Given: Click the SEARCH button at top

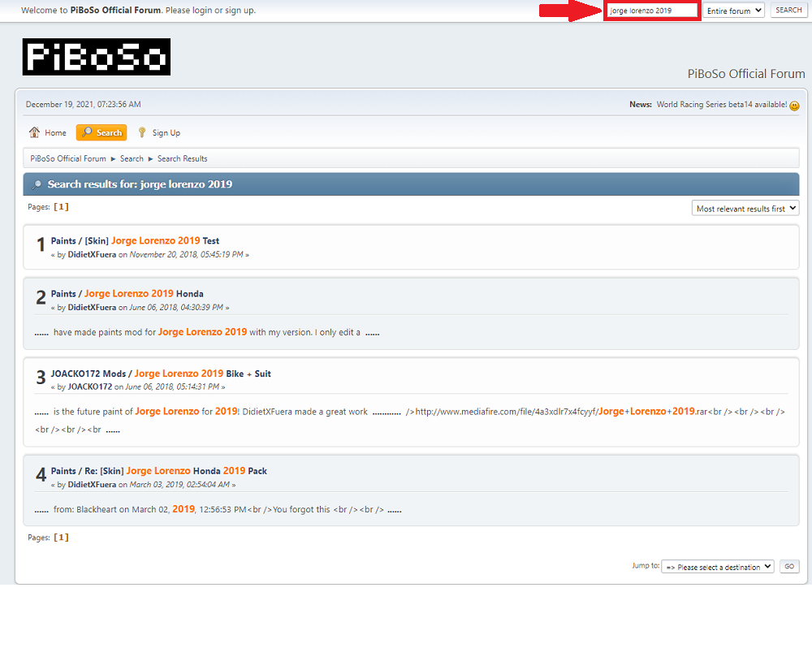Looking at the screenshot, I should (x=788, y=10).
